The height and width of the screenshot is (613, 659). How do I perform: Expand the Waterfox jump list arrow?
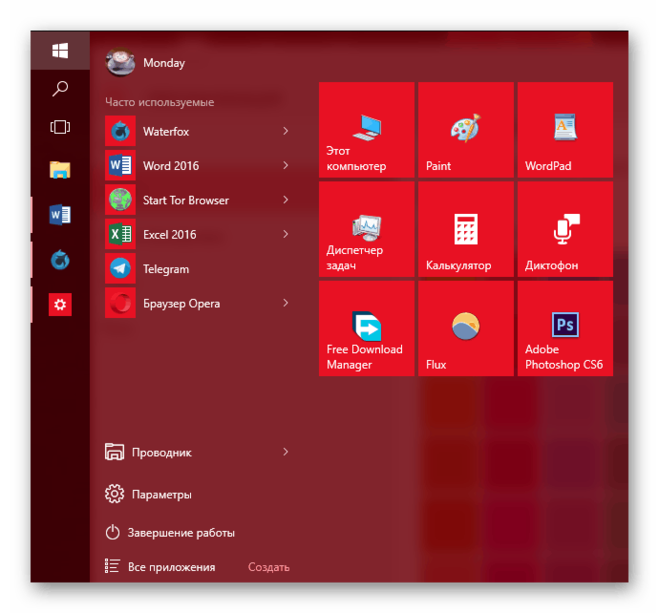(285, 131)
